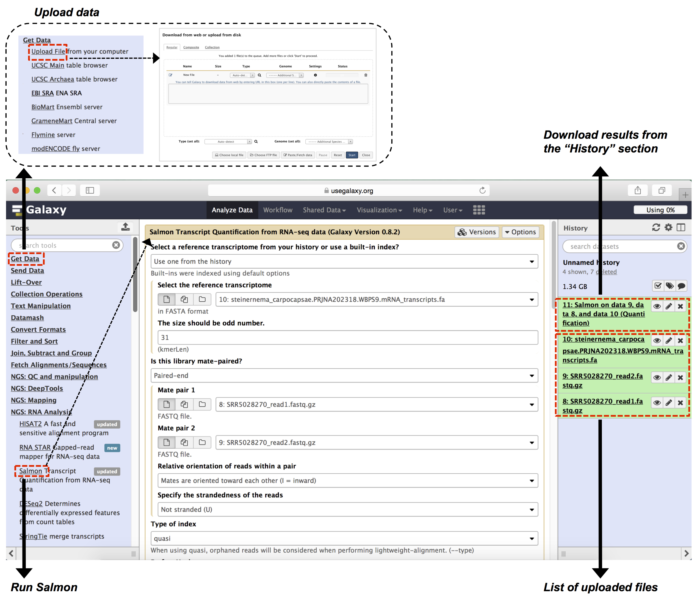Open the operations on multiple datasets checkbox icon

pos(658,286)
